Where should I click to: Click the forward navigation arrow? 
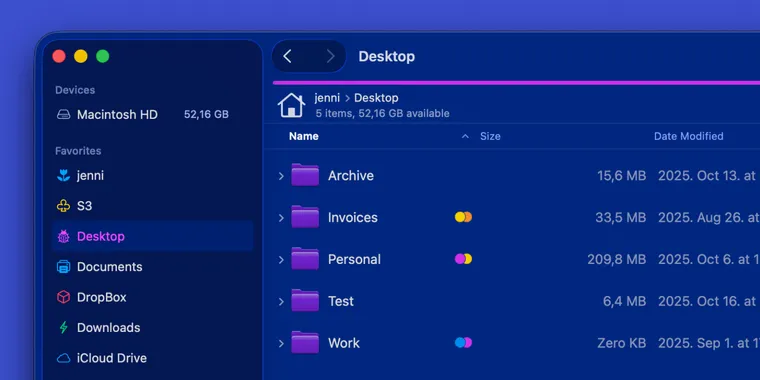point(331,56)
